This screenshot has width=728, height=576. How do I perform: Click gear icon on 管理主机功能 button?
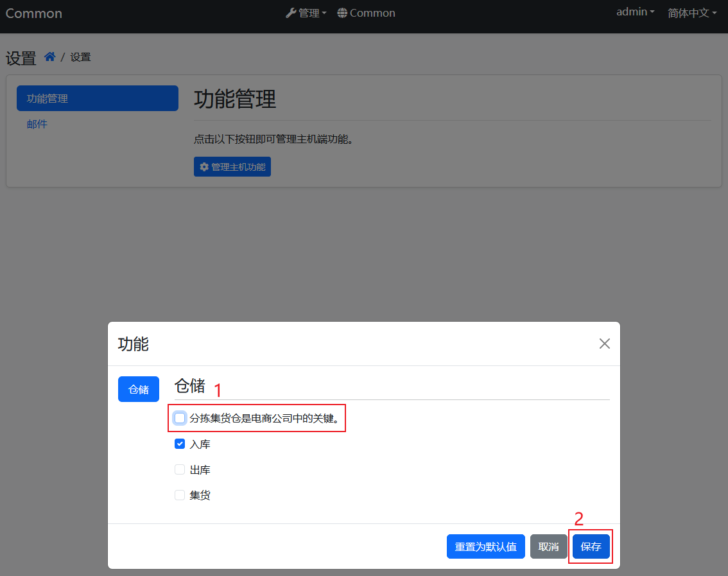click(x=204, y=167)
